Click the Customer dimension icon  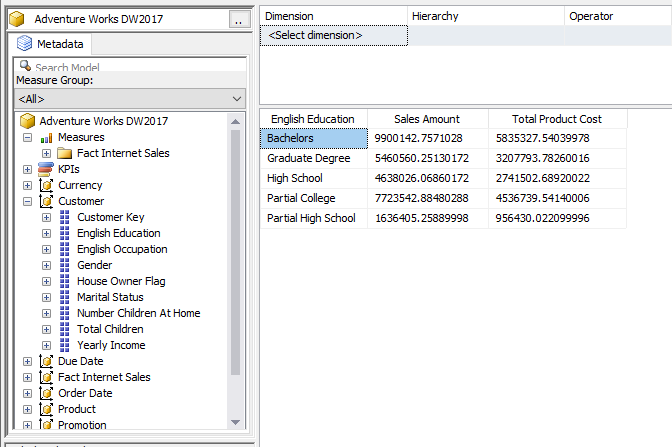point(46,201)
